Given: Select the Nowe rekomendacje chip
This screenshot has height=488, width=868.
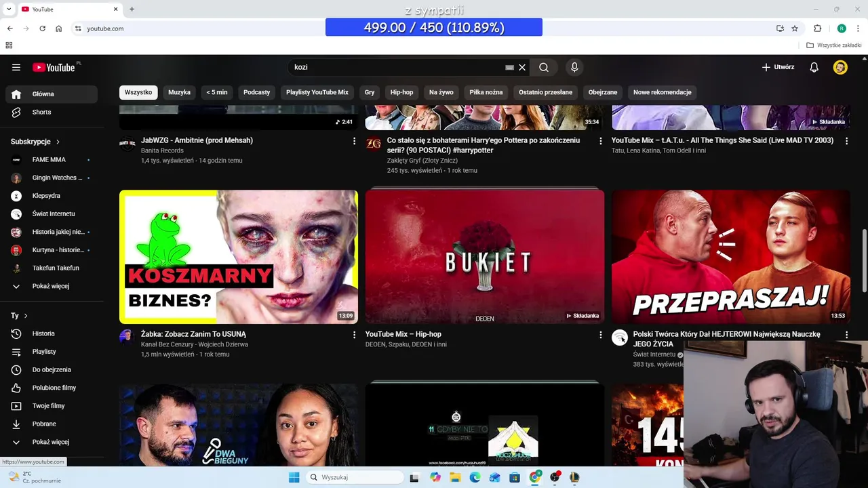Looking at the screenshot, I should [x=663, y=92].
